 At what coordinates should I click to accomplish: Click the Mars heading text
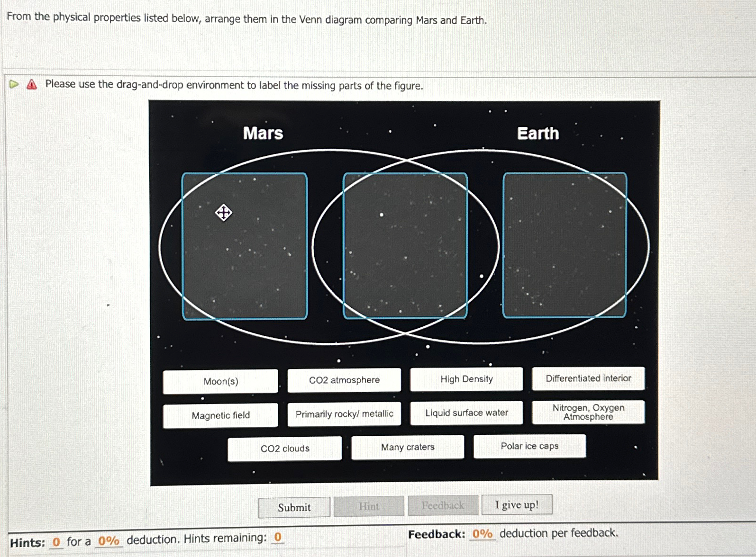point(263,133)
